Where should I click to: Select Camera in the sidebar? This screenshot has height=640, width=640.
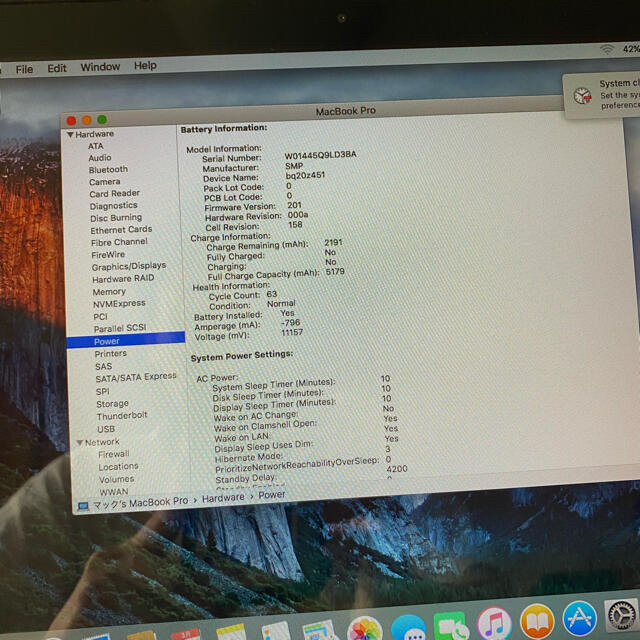(104, 182)
